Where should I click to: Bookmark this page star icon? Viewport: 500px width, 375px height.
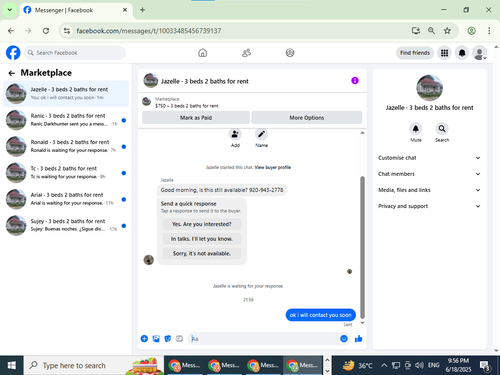(x=447, y=31)
